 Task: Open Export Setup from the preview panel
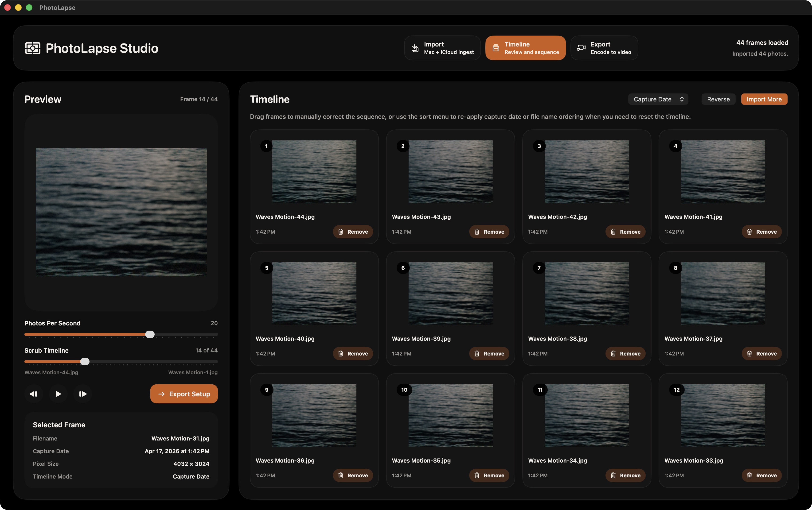184,394
